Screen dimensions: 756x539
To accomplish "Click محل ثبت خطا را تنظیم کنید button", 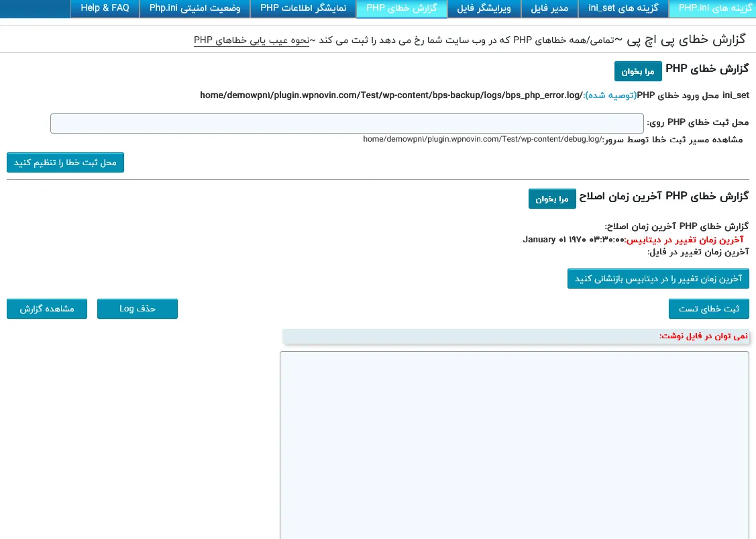I will [x=65, y=162].
